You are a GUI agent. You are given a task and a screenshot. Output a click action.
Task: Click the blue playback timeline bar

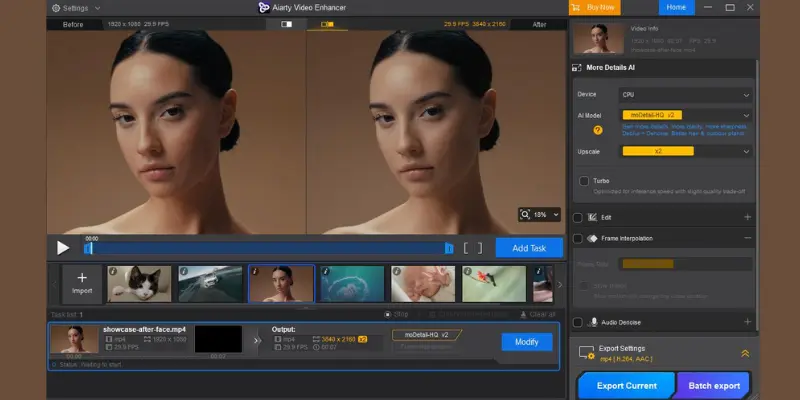(268, 248)
